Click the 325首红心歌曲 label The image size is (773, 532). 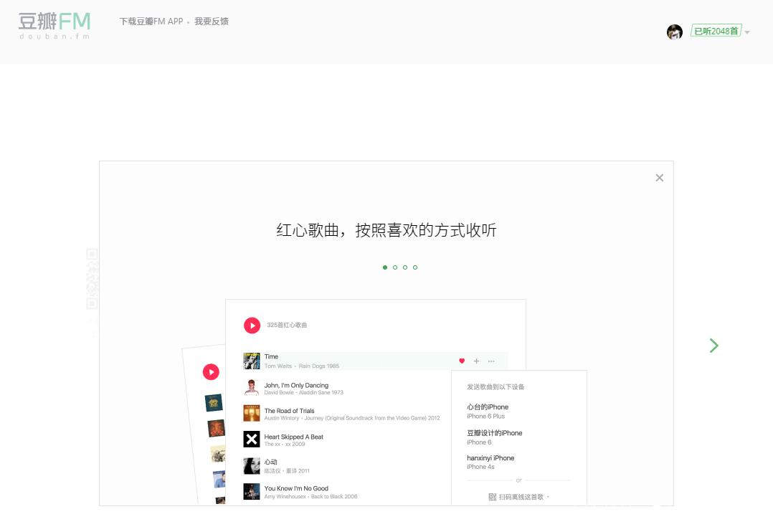point(287,325)
